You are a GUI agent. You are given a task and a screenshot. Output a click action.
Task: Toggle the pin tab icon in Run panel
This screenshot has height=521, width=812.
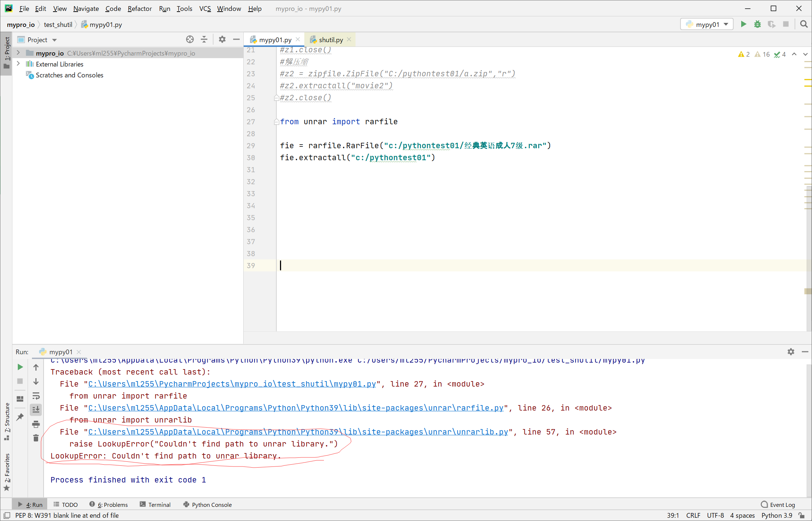pyautogui.click(x=20, y=417)
